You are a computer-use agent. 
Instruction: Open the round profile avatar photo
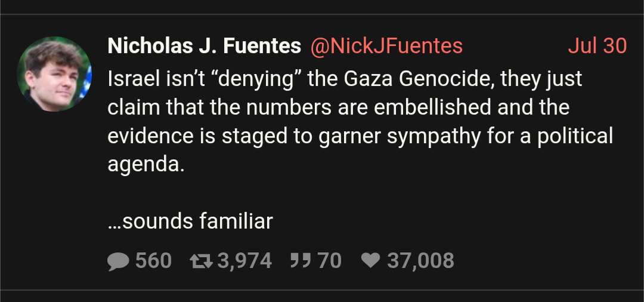[54, 74]
